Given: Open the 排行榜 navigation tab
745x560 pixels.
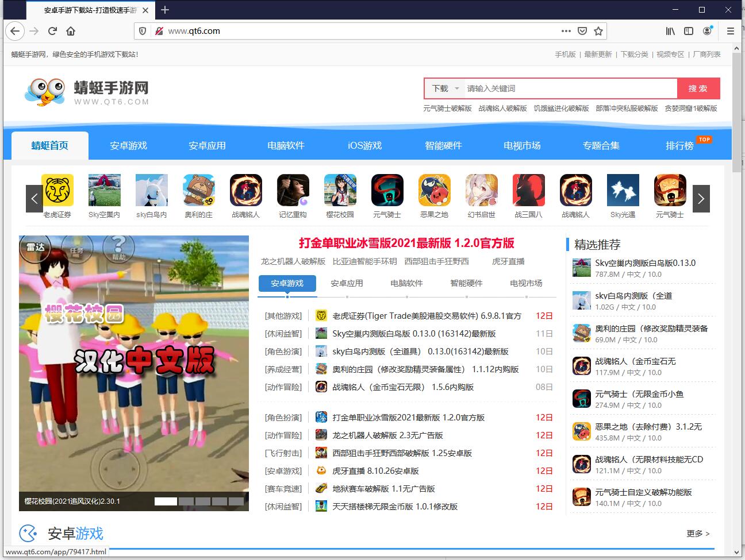Looking at the screenshot, I should click(x=679, y=146).
